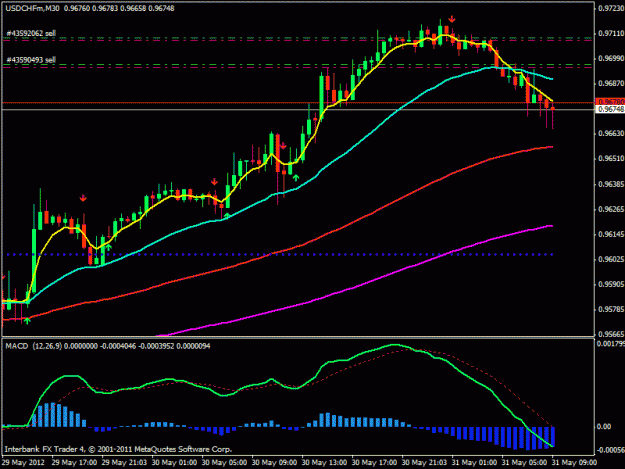625x469 pixels.
Task: Click the 31 May 01:00 time label
Action: tap(474, 463)
